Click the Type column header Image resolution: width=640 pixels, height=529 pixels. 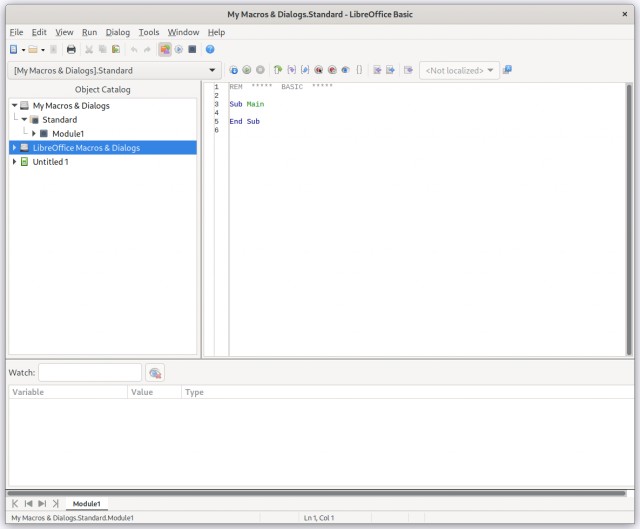pyautogui.click(x=407, y=392)
